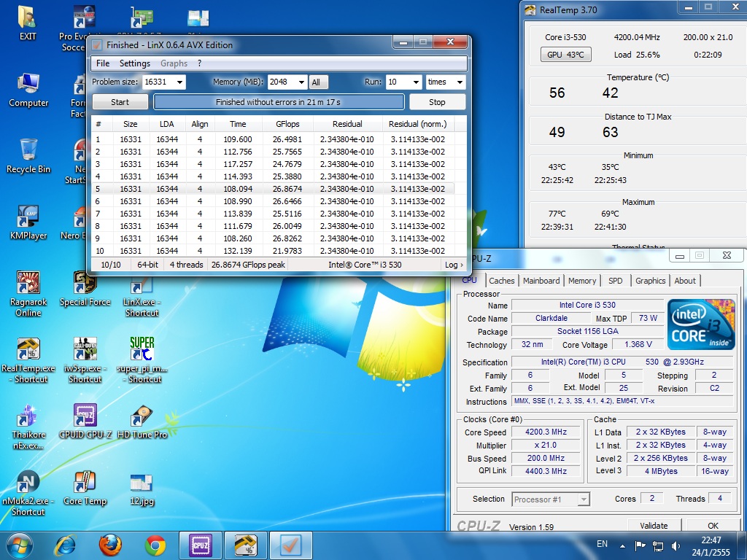Click RealTemp maximum 77°C value

[557, 214]
